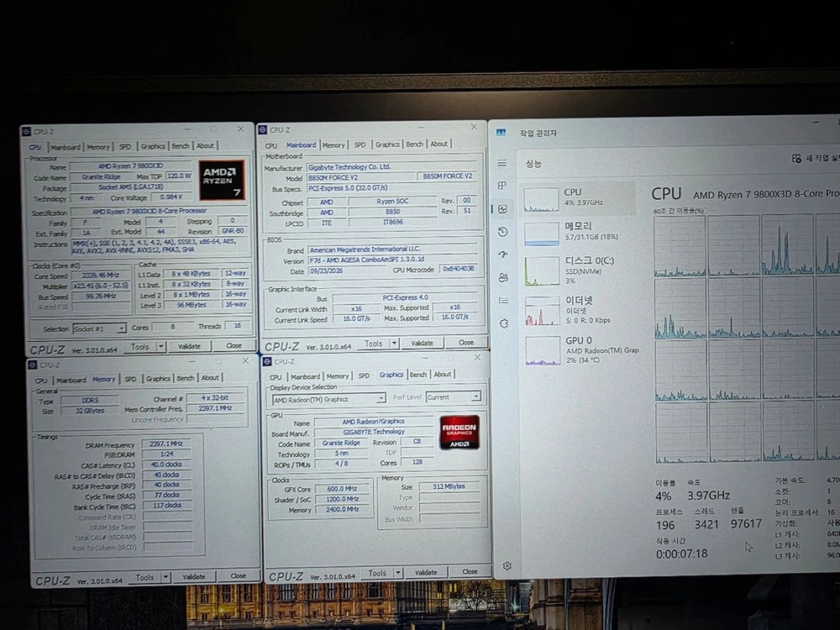Open App history icon in Task Manager sidebar
Image resolution: width=840 pixels, height=630 pixels.
click(502, 232)
